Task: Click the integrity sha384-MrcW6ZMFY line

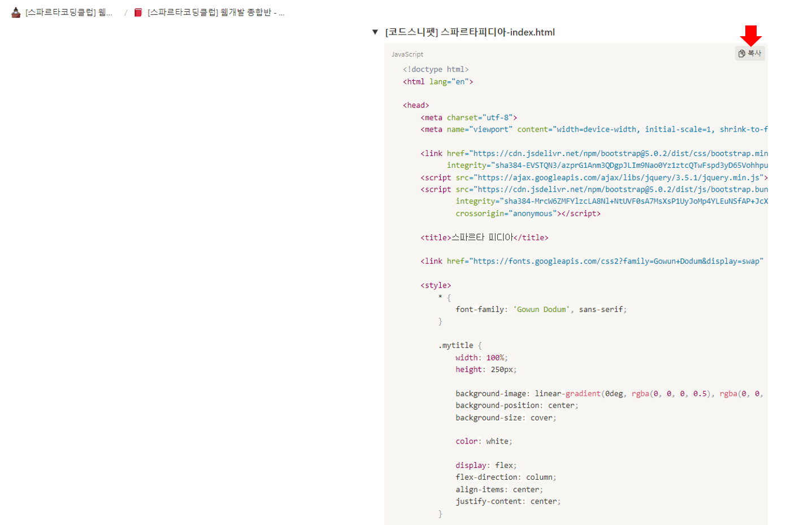Action: coord(611,201)
